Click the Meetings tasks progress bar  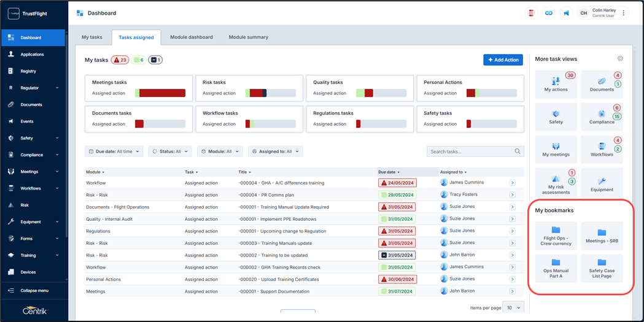(x=160, y=93)
